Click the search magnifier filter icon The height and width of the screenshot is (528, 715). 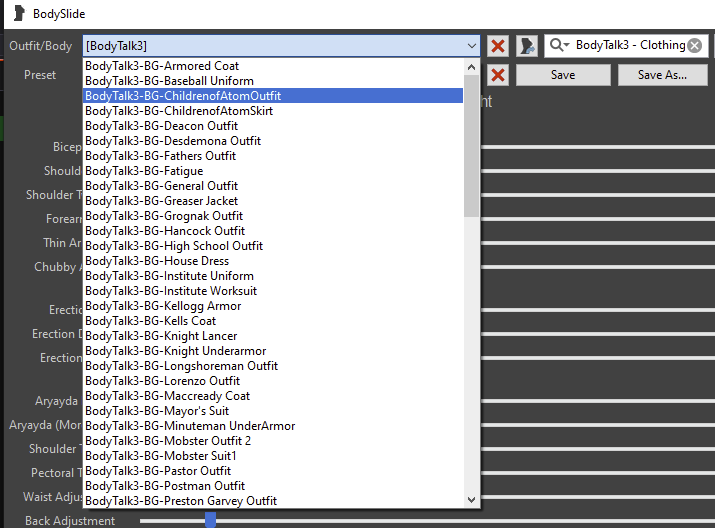point(559,45)
